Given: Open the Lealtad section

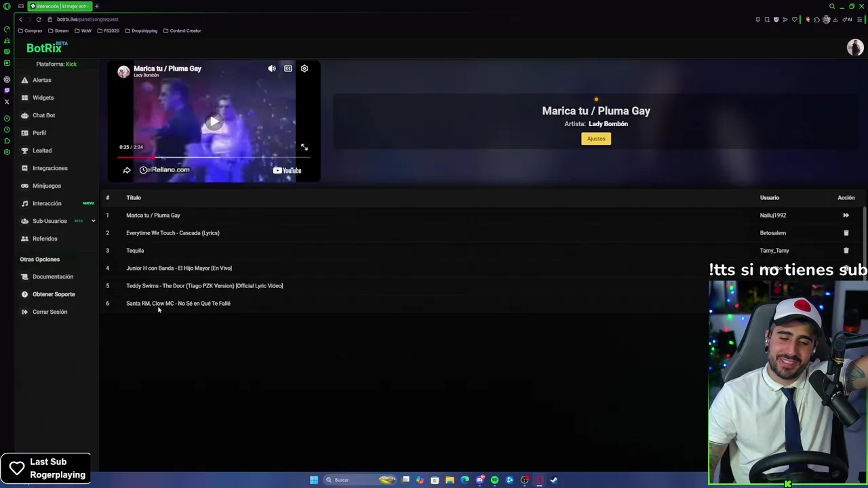Looking at the screenshot, I should point(42,150).
